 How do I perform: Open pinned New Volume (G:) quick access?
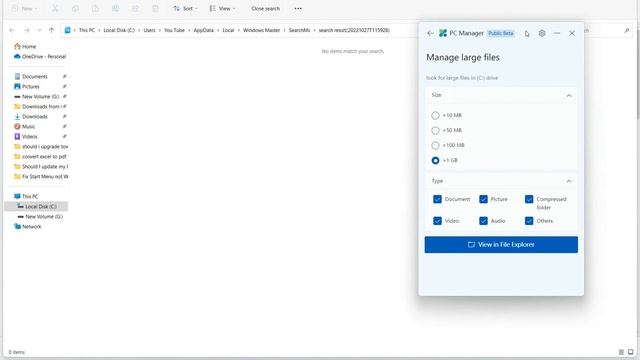coord(37,96)
